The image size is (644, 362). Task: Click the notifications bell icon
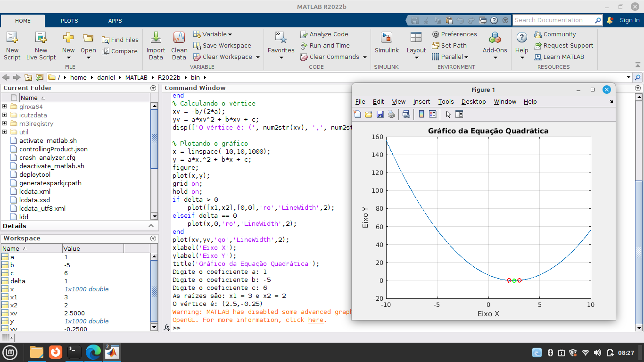point(610,20)
